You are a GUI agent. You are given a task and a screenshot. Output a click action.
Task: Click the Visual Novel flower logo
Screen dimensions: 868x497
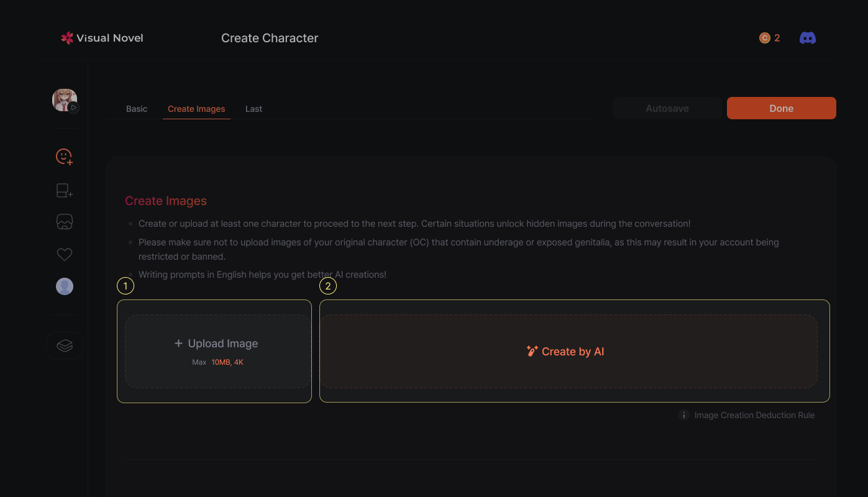point(67,38)
